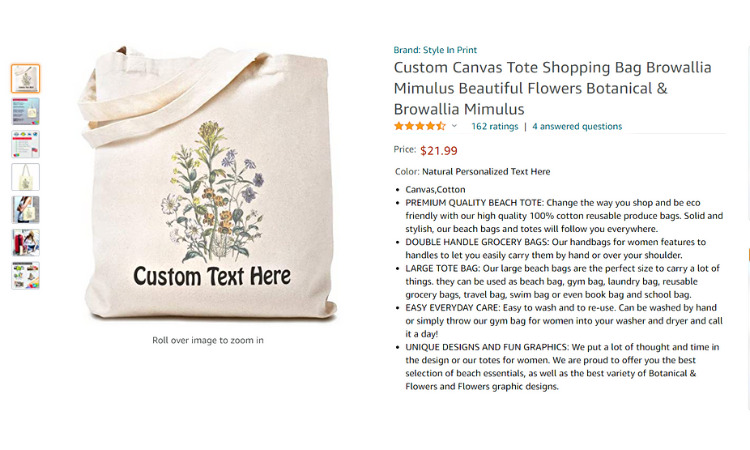The width and height of the screenshot is (750, 450).
Task: Click the orange star rating icons
Action: [419, 126]
